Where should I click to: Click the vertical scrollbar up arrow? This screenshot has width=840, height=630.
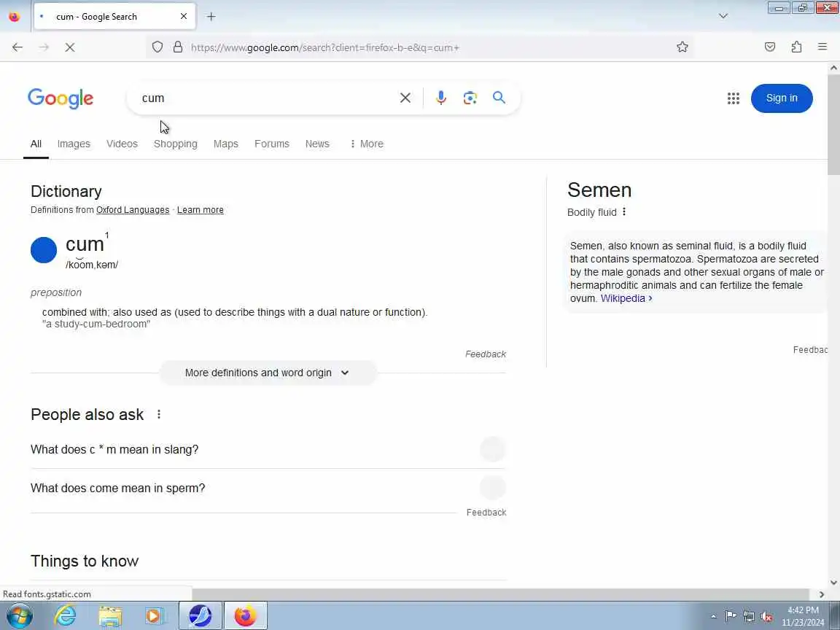point(833,68)
